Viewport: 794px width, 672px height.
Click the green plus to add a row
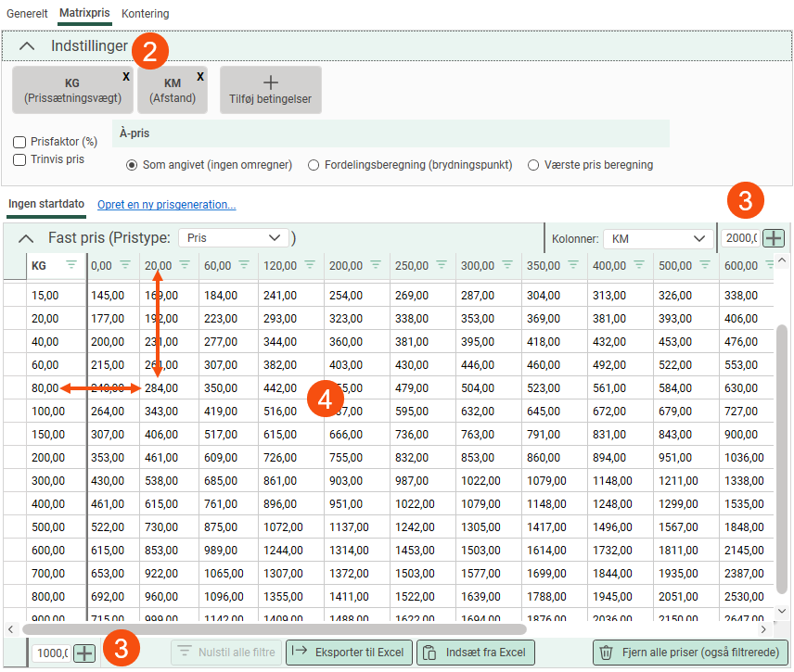tap(84, 653)
